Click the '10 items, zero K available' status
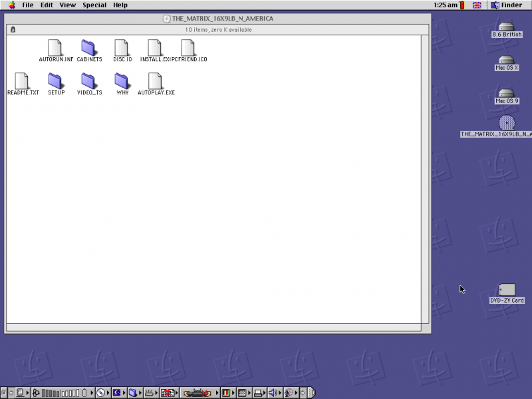Screen dimensions: 532x399 point(218,30)
